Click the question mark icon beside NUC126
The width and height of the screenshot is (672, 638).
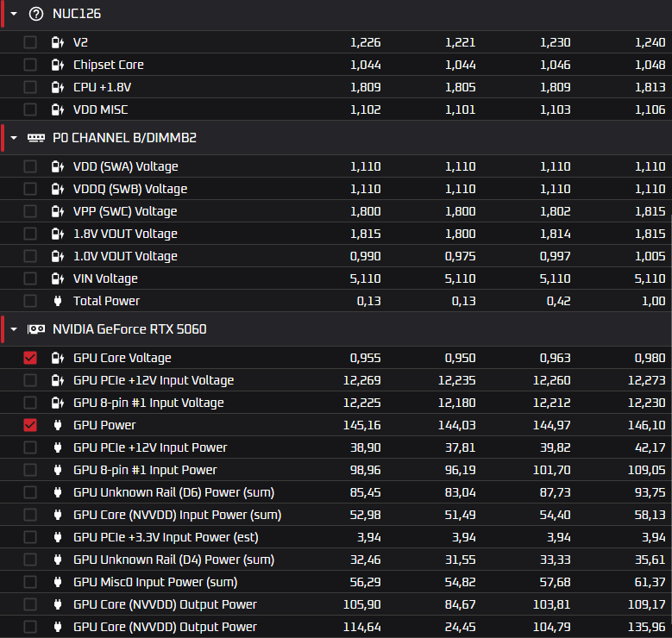(x=36, y=14)
